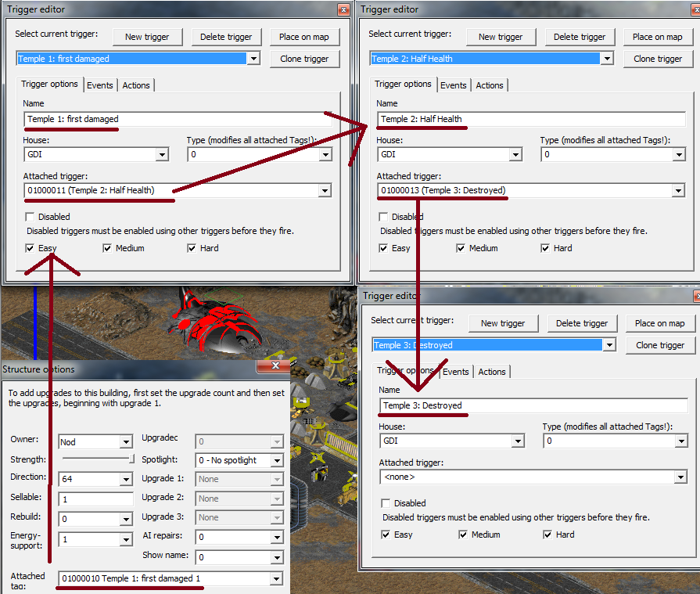Open Show name dropdown in Structure options

[x=277, y=557]
